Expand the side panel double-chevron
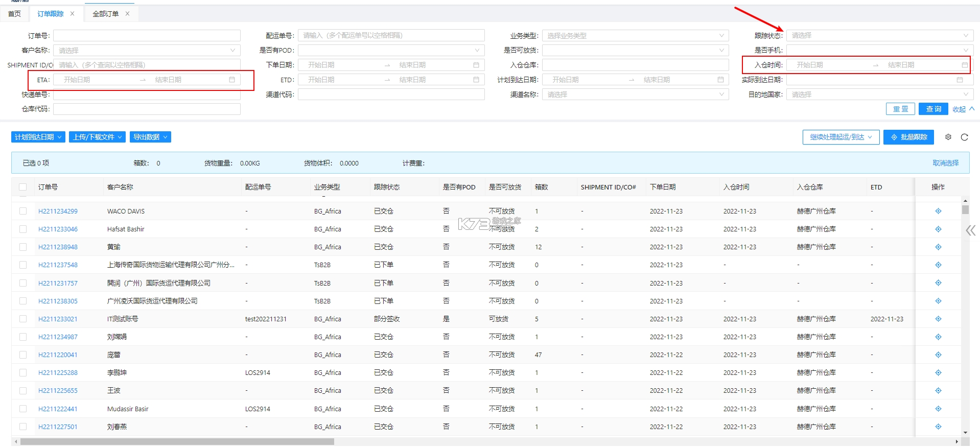Viewport: 980px width, 448px height. tap(970, 230)
